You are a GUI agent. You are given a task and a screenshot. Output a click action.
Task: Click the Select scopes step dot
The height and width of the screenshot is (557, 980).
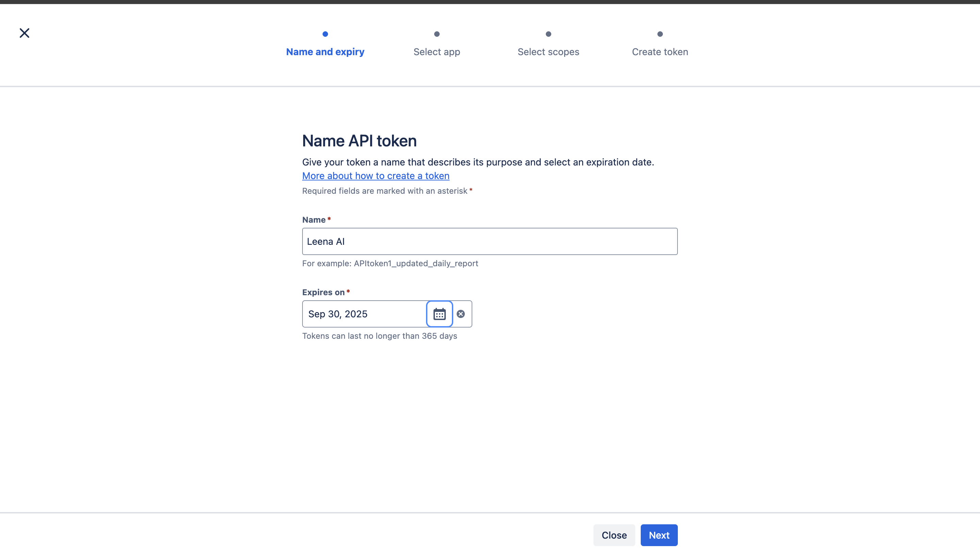pyautogui.click(x=549, y=34)
